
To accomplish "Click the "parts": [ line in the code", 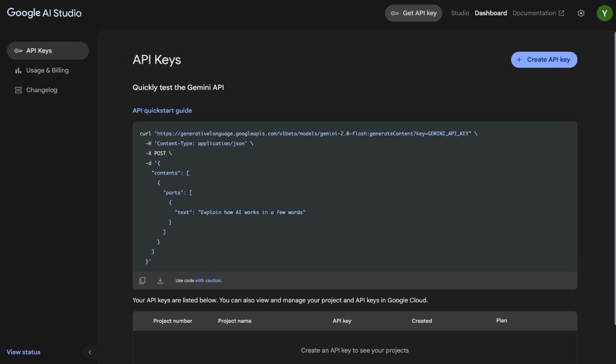I will [x=178, y=192].
